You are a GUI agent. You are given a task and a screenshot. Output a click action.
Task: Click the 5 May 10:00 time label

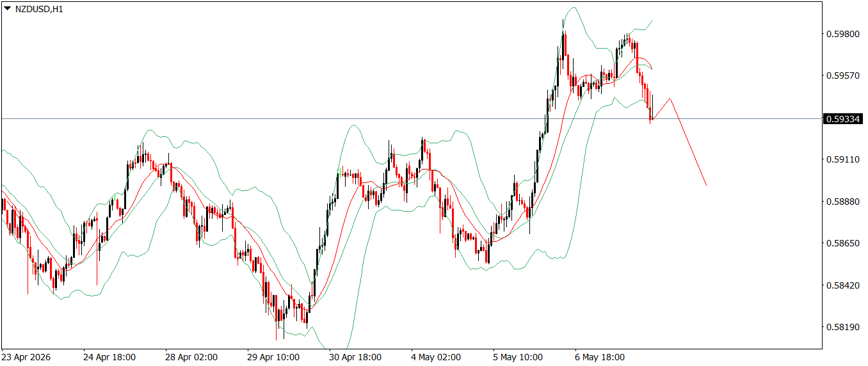click(x=517, y=357)
